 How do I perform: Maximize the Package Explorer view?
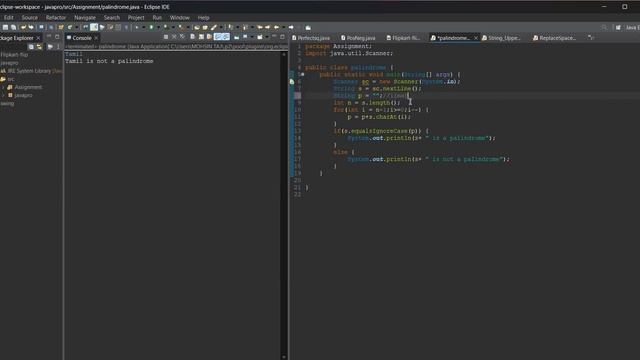click(57, 37)
